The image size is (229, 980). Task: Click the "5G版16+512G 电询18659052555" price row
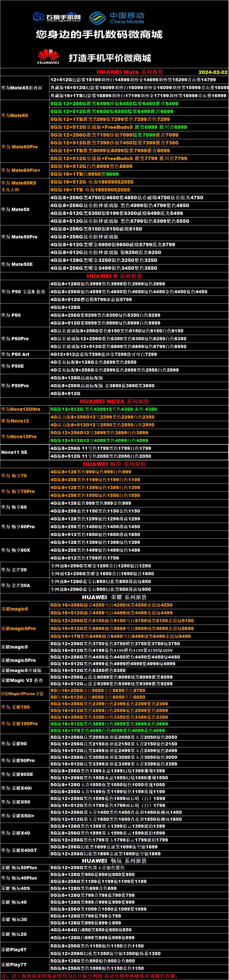coord(139,182)
